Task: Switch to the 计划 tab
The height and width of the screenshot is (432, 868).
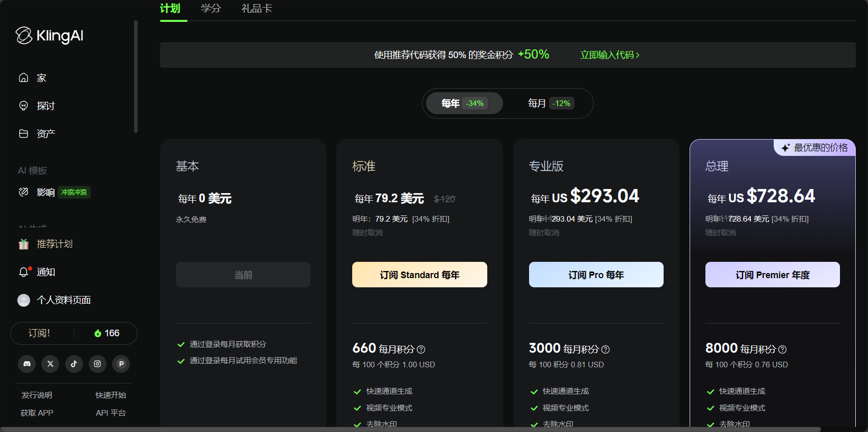Action: pyautogui.click(x=170, y=9)
